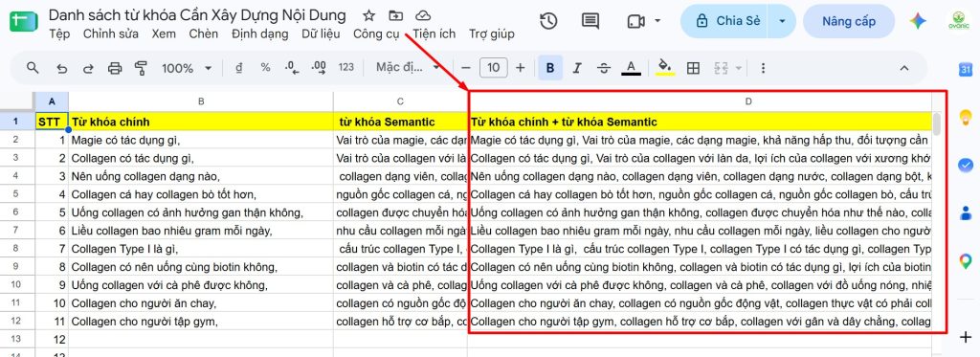Open the Chỉnh sửa menu

111,33
